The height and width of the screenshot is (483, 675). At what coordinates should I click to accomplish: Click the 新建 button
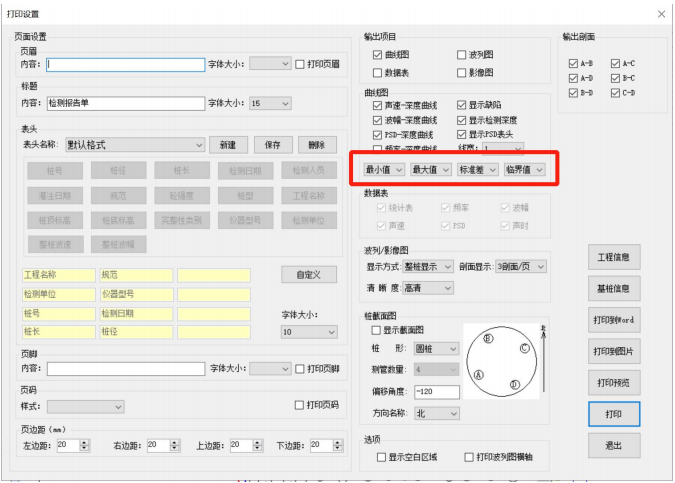click(x=228, y=145)
